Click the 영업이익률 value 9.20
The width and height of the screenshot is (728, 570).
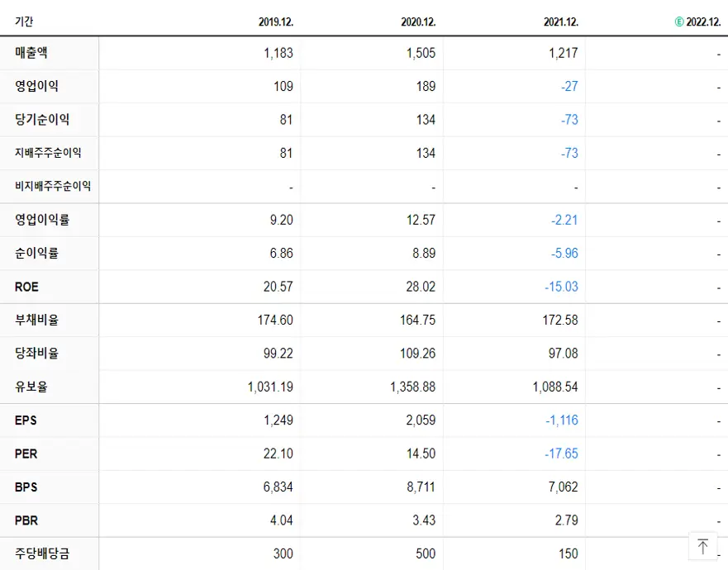pos(281,220)
